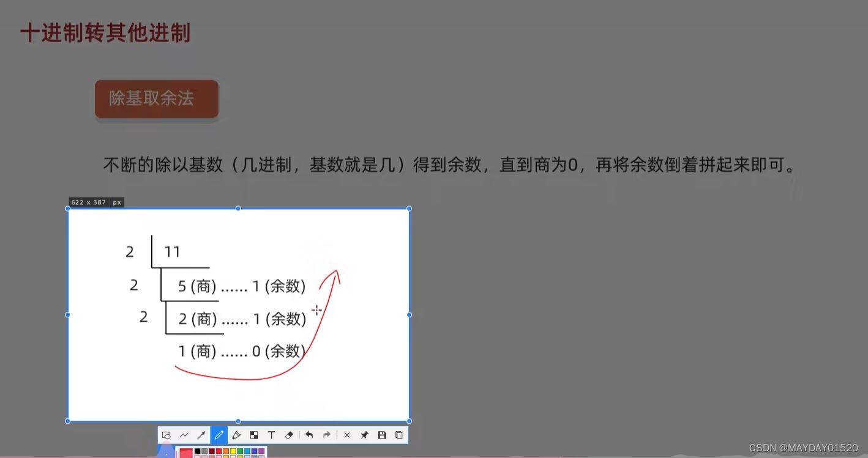Select the polyline drawing tool
Image resolution: width=868 pixels, height=458 pixels.
(x=184, y=435)
